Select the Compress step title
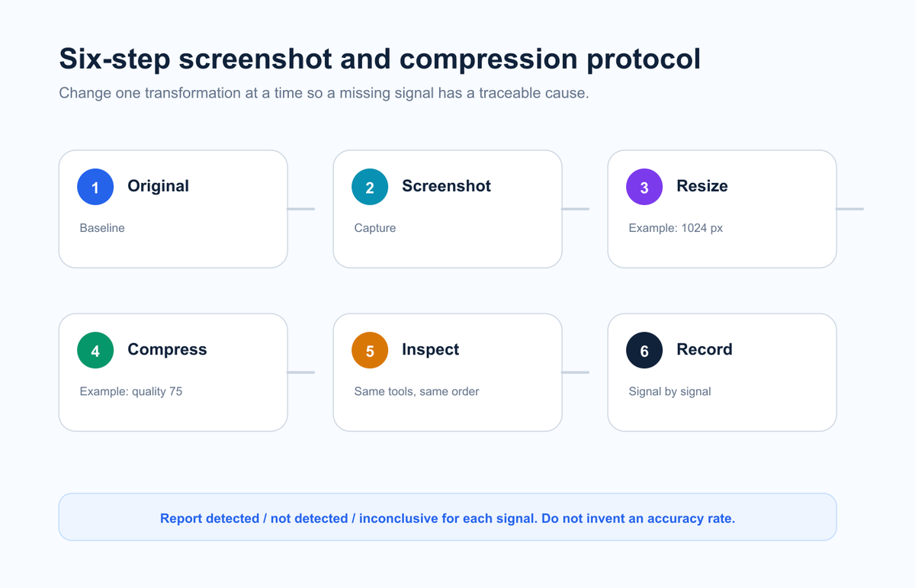This screenshot has height=588, width=915. [x=167, y=349]
